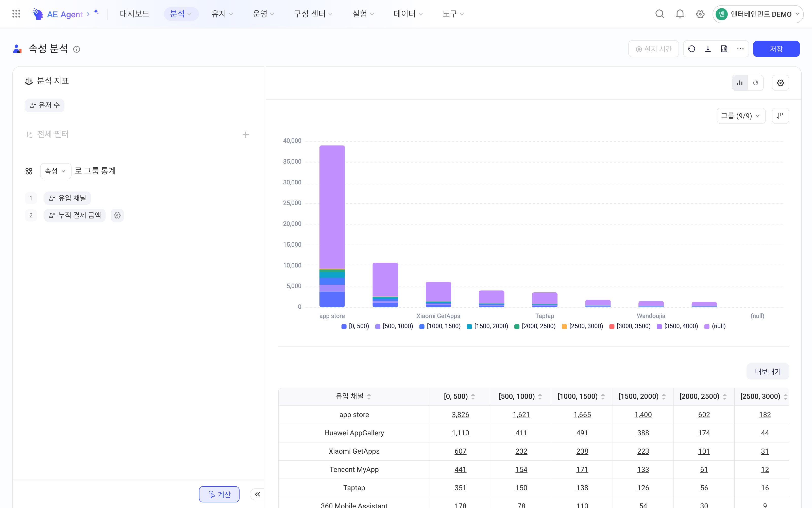Expand the 데이터 menu
This screenshot has width=812, height=508.
[408, 14]
